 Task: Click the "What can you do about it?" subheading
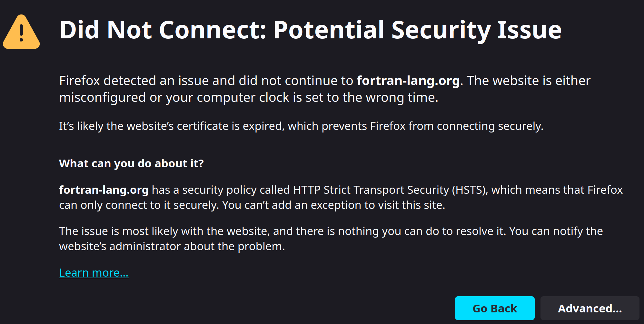pyautogui.click(x=131, y=163)
